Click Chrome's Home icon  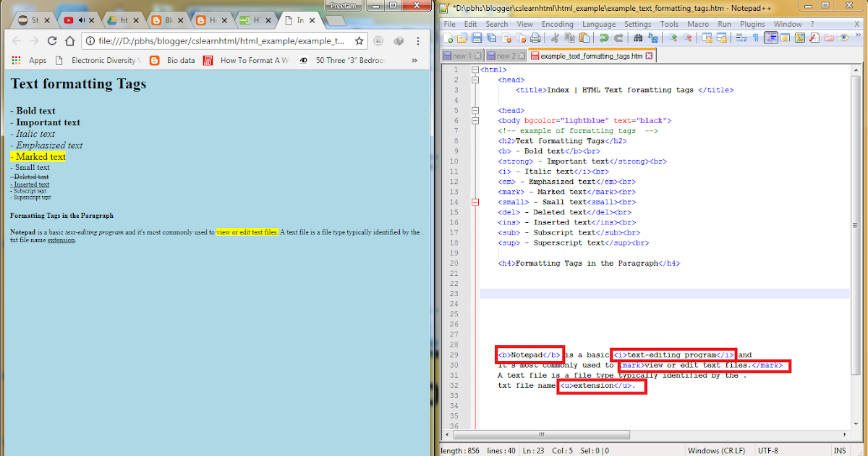click(x=70, y=41)
